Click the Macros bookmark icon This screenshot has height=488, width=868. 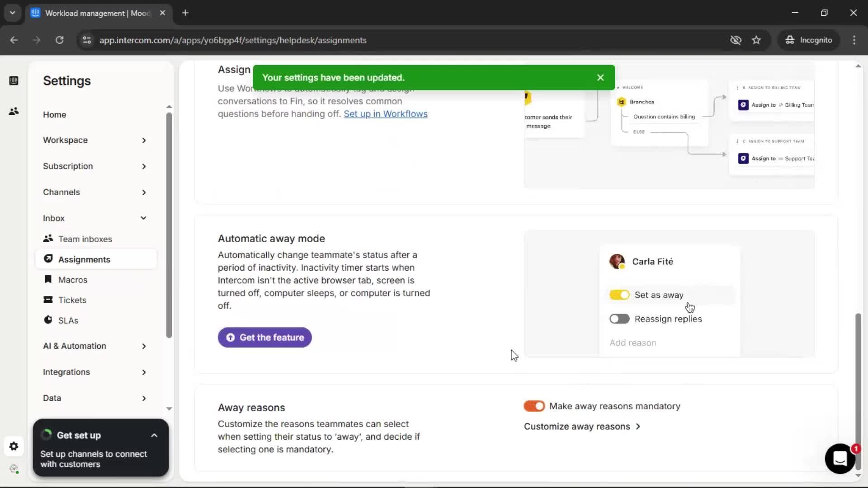(48, 279)
